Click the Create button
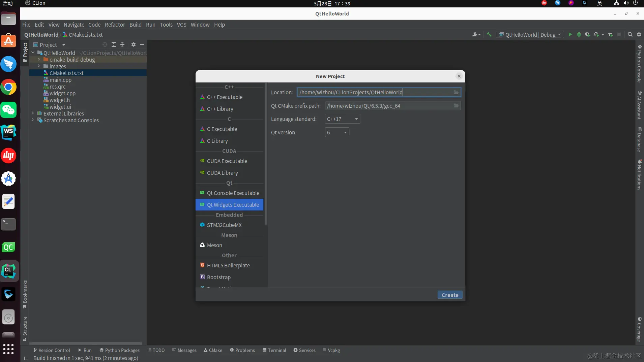The height and width of the screenshot is (362, 644). pyautogui.click(x=450, y=295)
